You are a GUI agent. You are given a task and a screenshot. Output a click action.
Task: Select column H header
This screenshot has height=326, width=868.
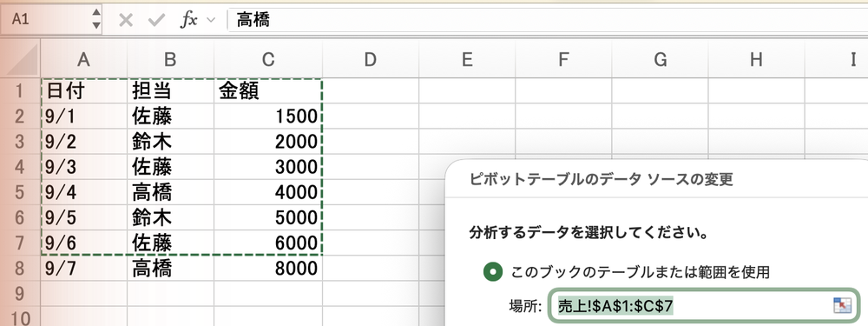coord(756,59)
